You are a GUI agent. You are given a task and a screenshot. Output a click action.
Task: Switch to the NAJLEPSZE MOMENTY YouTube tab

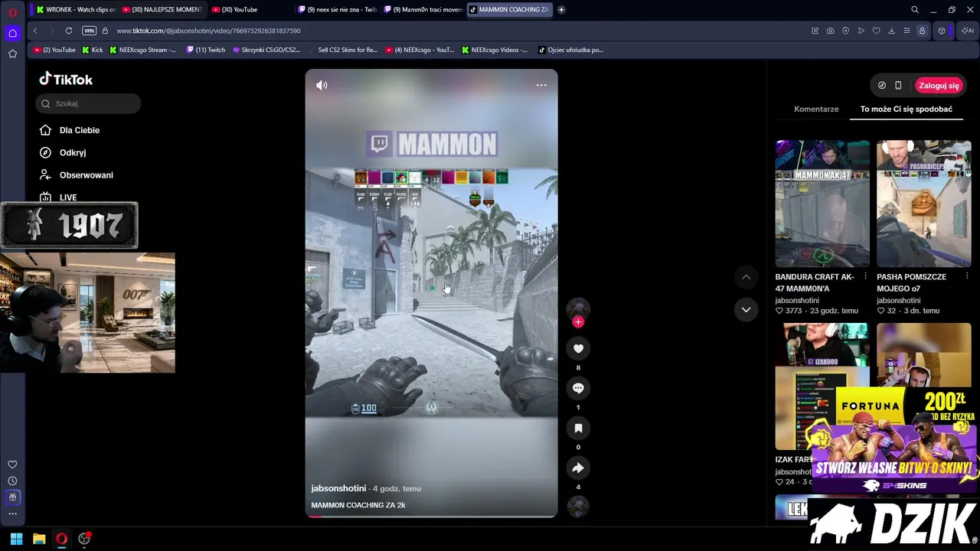point(162,10)
